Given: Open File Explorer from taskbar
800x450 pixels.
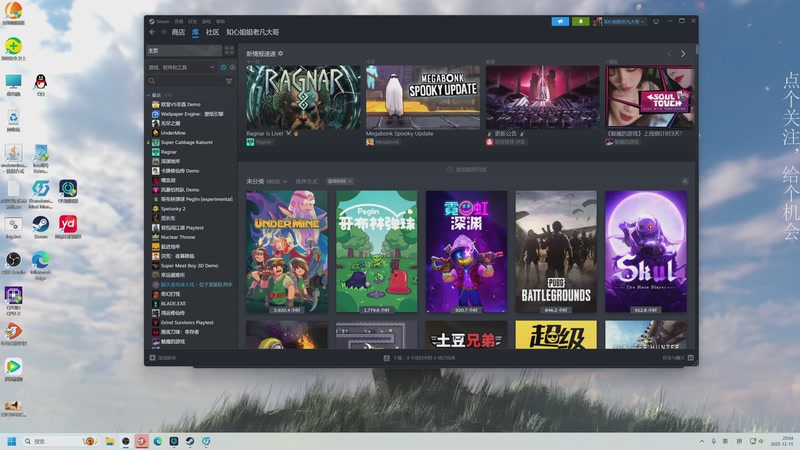Looking at the screenshot, I should [x=109, y=441].
